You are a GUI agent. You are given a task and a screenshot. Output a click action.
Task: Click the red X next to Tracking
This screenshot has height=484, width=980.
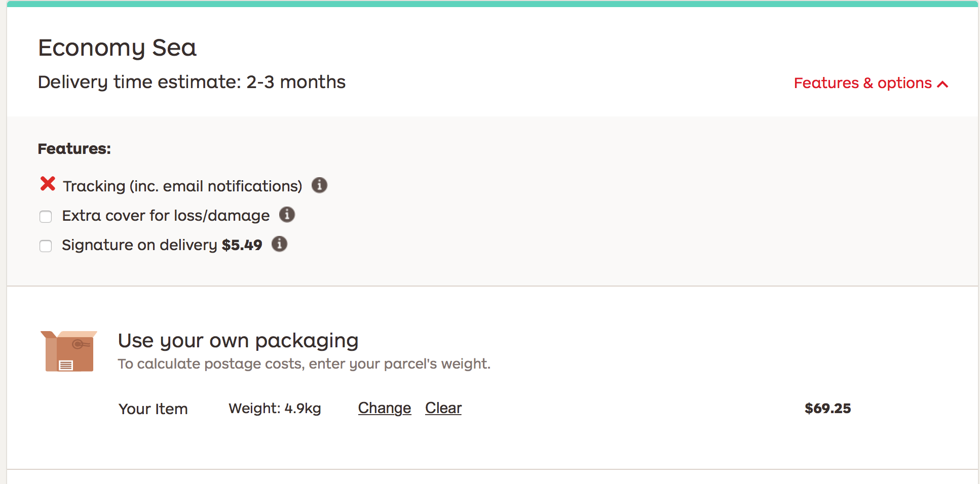pos(48,183)
